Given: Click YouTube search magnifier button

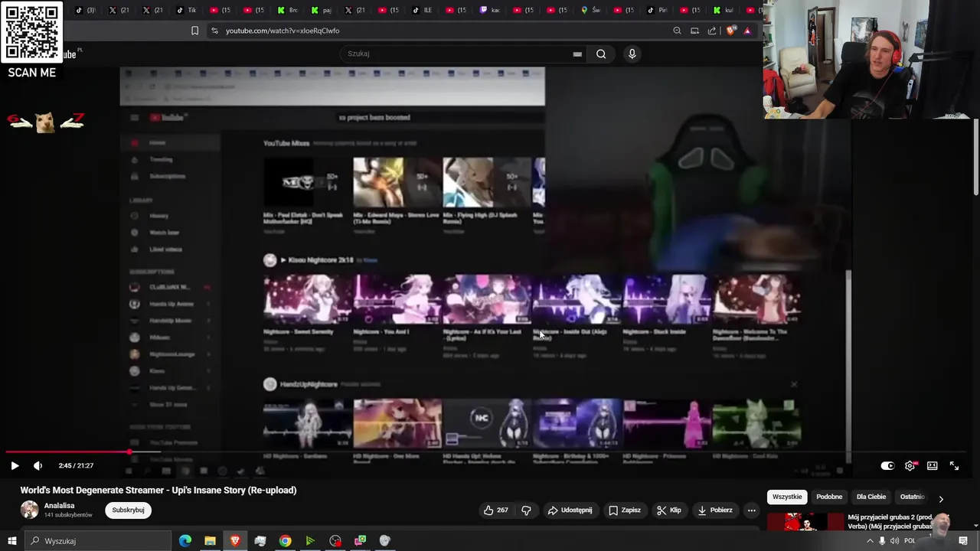Looking at the screenshot, I should coord(601,54).
